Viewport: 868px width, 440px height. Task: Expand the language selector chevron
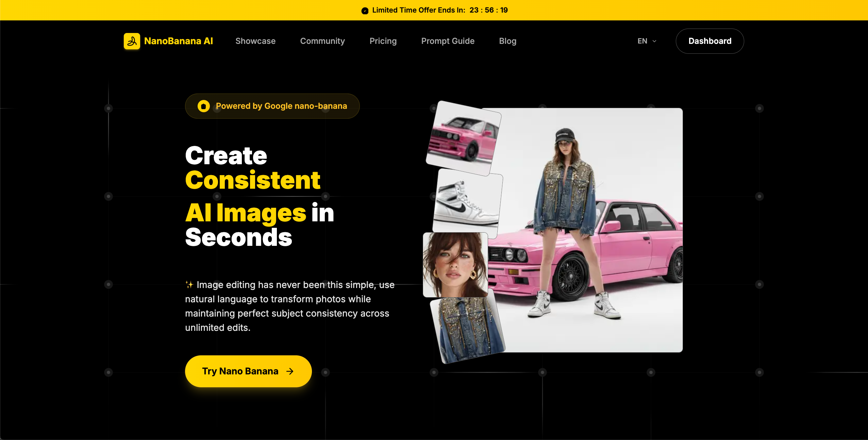[654, 41]
